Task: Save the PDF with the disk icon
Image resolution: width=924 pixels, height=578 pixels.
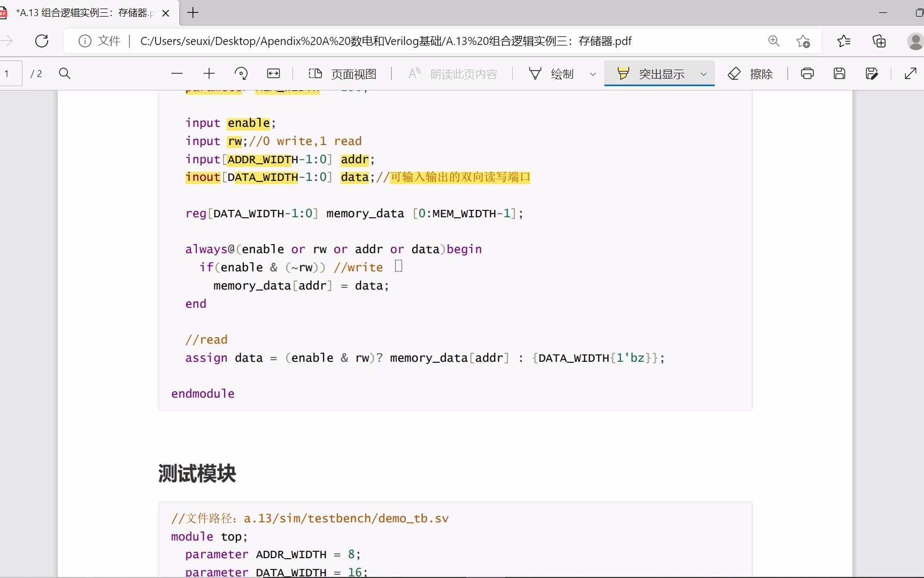Action: [840, 73]
